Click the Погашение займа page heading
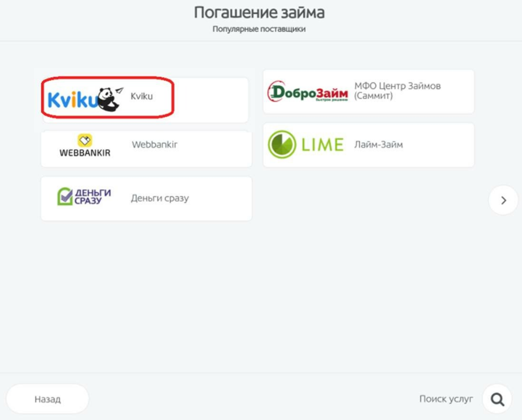Screen dimensions: 522x420 (x=259, y=13)
